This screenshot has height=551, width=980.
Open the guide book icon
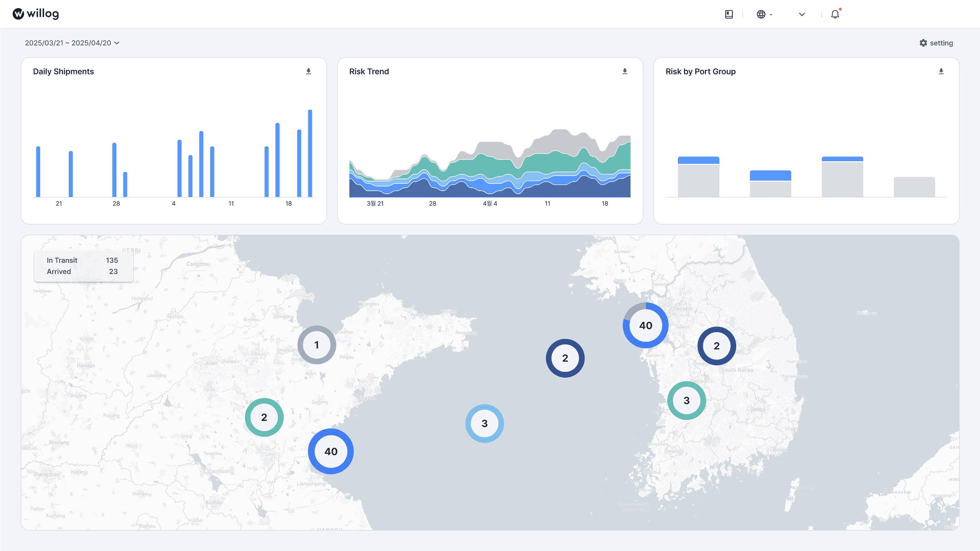(729, 14)
